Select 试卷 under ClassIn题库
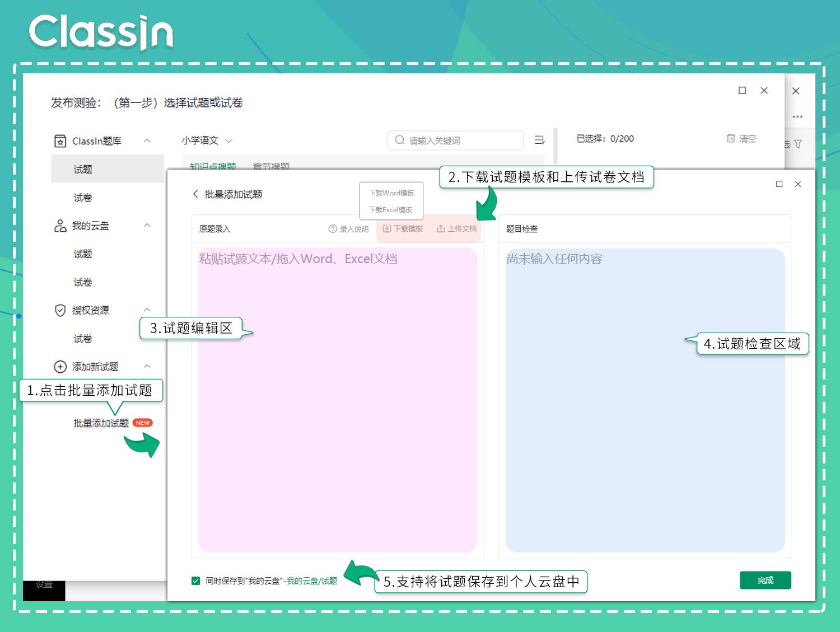 83,198
